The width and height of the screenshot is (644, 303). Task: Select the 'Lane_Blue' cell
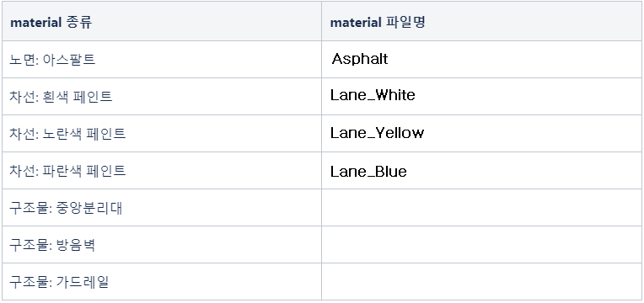coord(482,171)
